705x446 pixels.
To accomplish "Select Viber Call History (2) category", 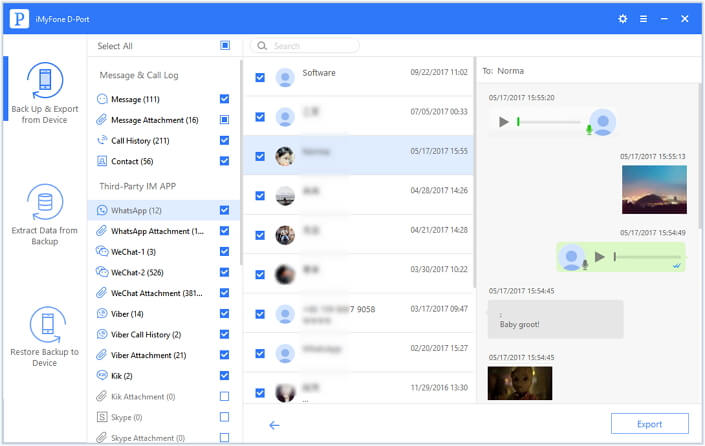I will 164,334.
